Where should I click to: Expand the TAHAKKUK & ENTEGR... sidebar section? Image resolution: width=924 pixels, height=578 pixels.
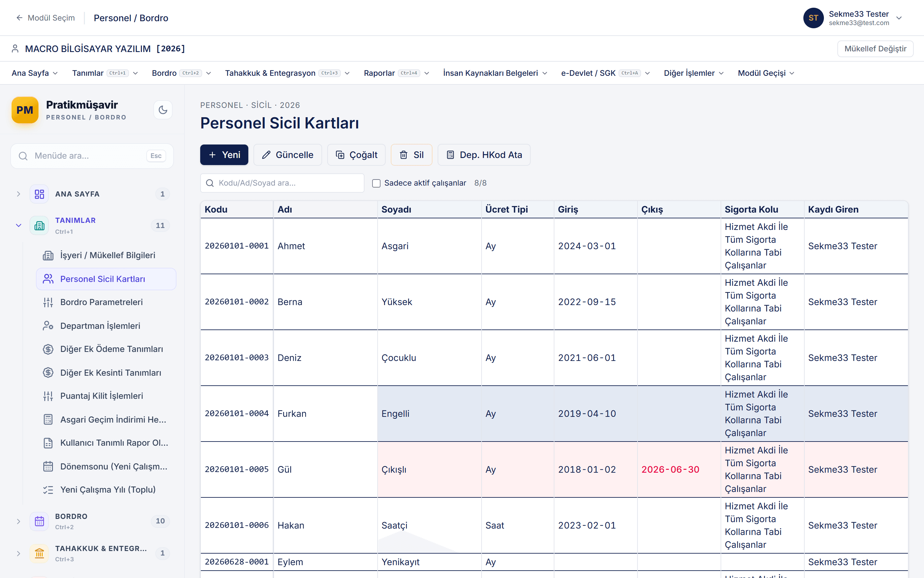18,553
